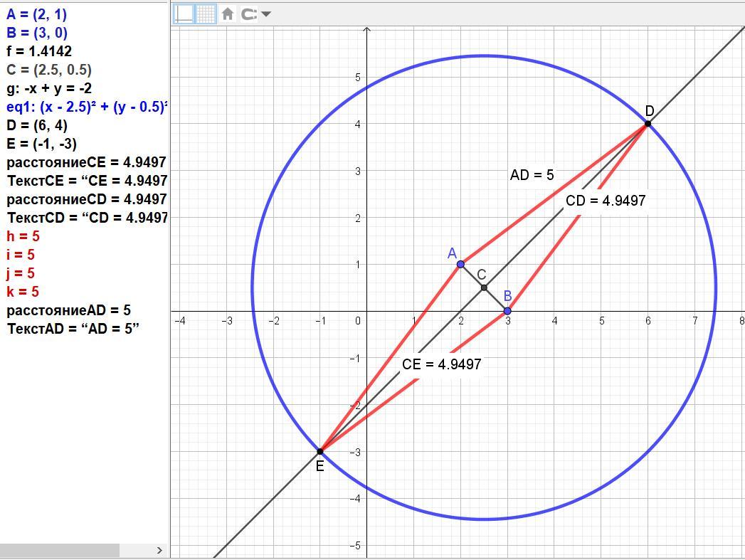The height and width of the screenshot is (560, 745).
Task: Select point E on the circle
Action: pyautogui.click(x=320, y=451)
